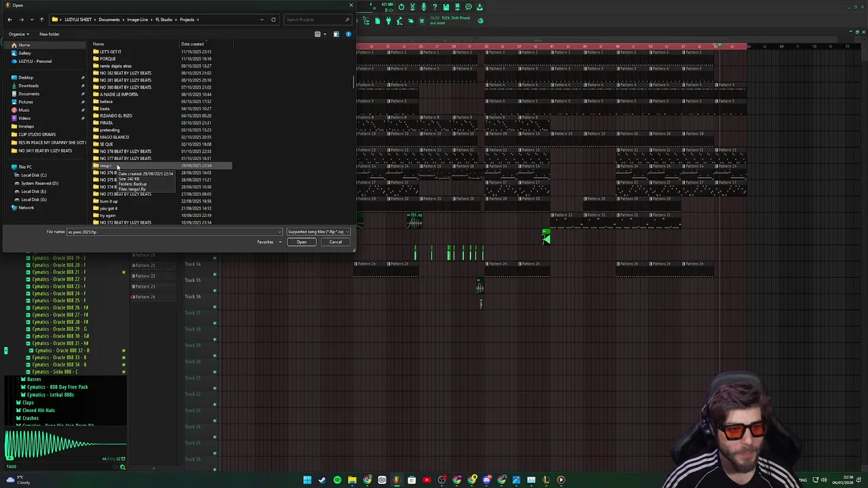Open the 'NO 382 BEAT BY LUZY BEATS' folder icon
Viewport: 868px width, 488px height.
coord(96,73)
